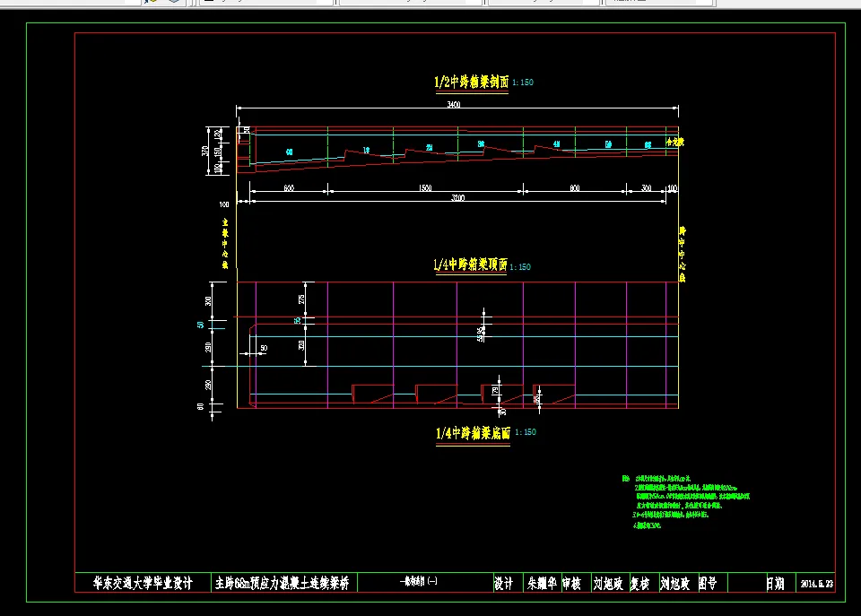
Task: Pick the 800 horizontal dimension text
Action: coord(574,187)
